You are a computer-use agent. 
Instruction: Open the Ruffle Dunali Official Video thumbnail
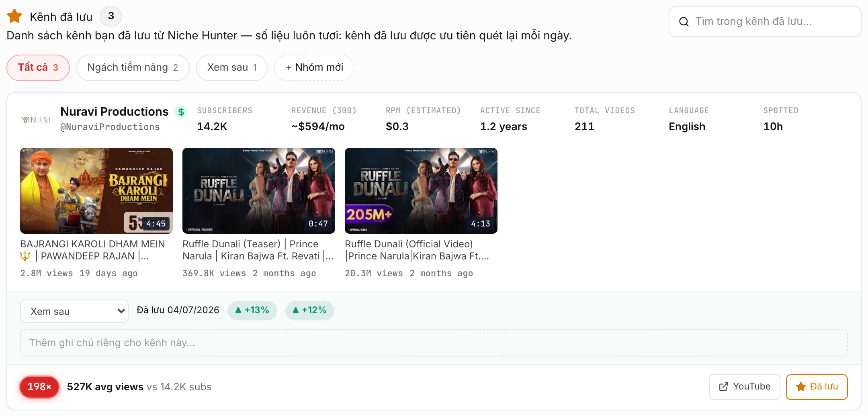[421, 191]
